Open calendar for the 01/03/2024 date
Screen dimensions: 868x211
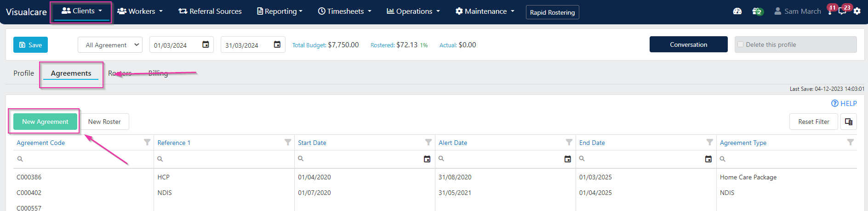(206, 44)
